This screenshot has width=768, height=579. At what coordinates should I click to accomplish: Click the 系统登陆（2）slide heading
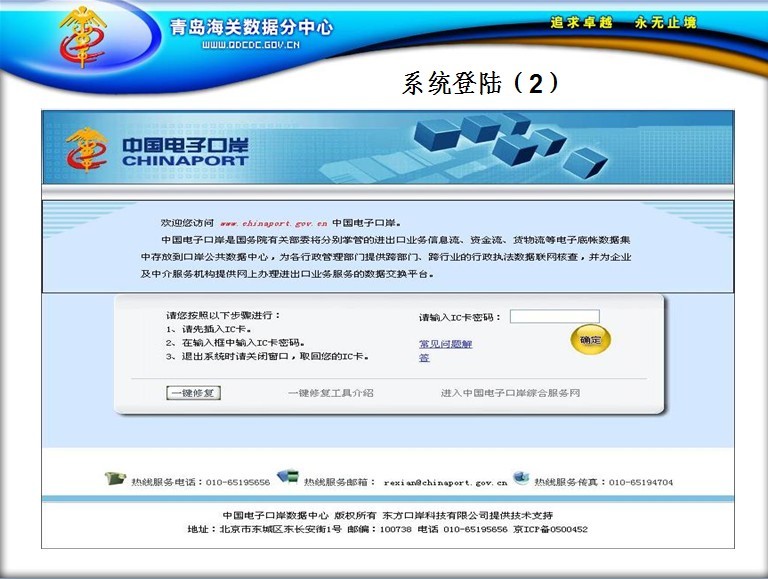tap(480, 83)
